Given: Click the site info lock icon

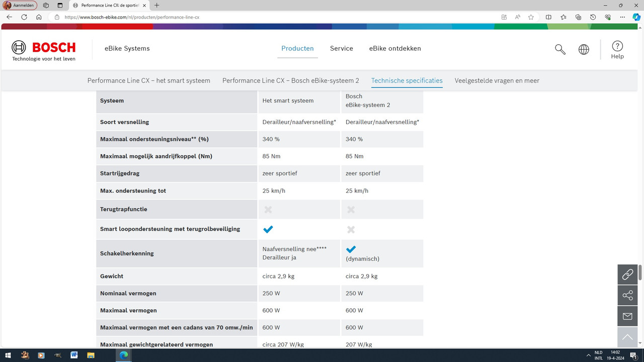Looking at the screenshot, I should click(57, 17).
